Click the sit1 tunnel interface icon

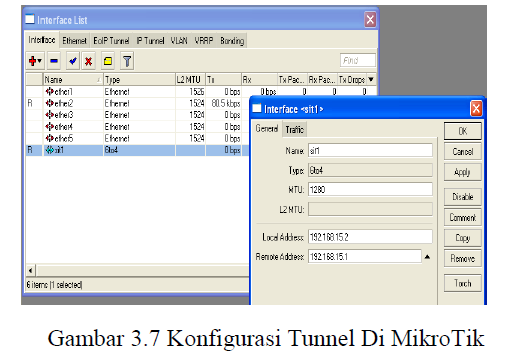pyautogui.click(x=50, y=150)
